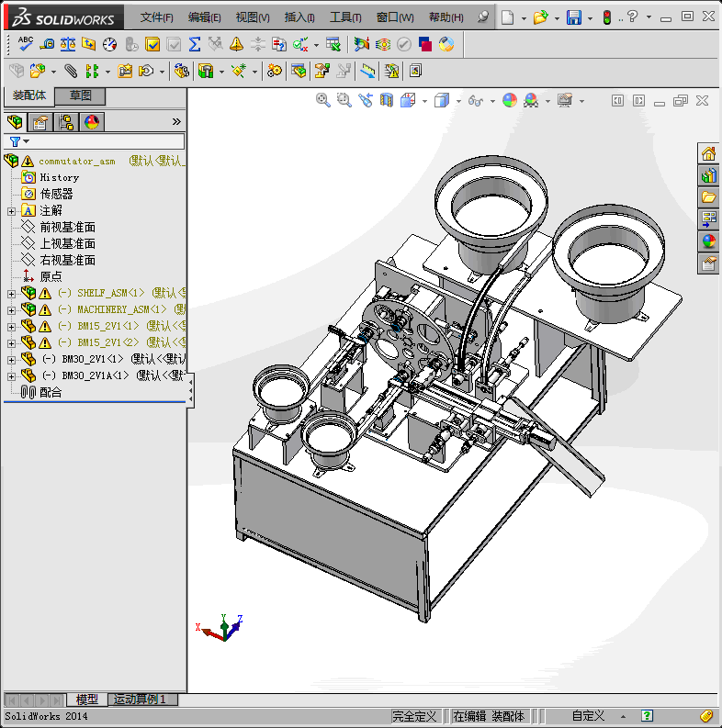The height and width of the screenshot is (728, 722).
Task: Click the Spell Checker ABC icon
Action: (x=26, y=43)
